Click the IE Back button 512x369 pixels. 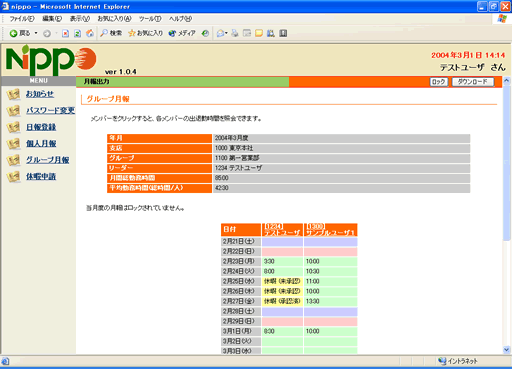(x=20, y=33)
